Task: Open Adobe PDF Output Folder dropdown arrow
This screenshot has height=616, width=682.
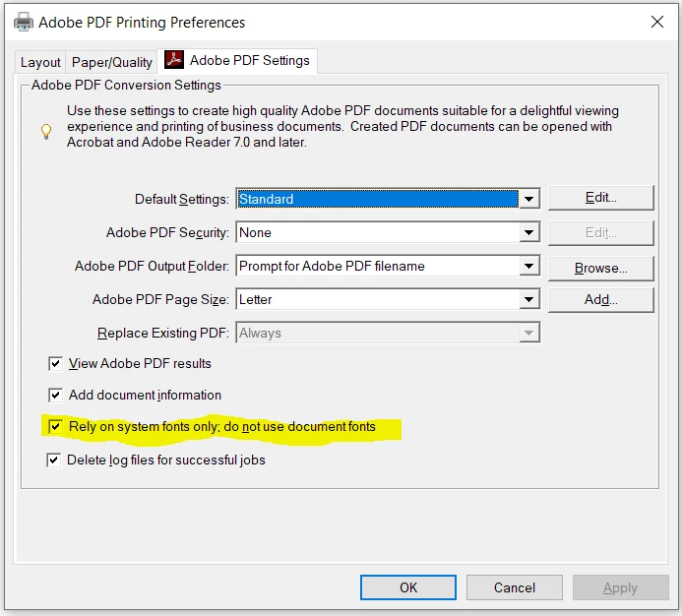Action: 528,267
